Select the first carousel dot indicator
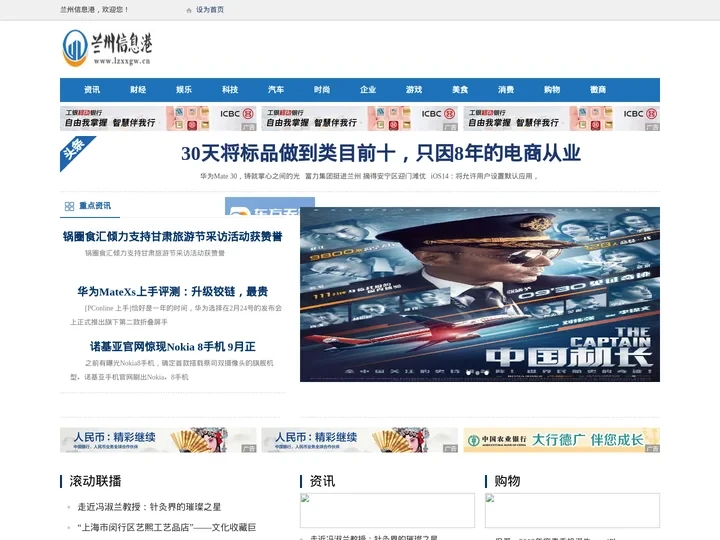The image size is (720, 540). 468,373
